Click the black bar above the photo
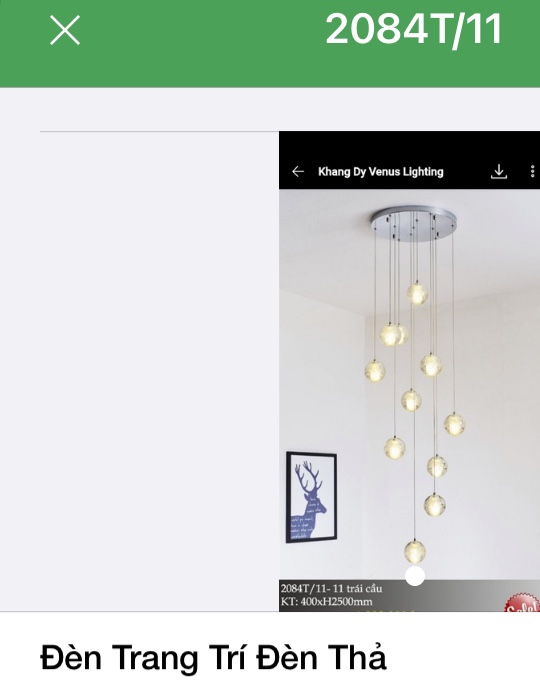Screen dimensions: 540x694 (409, 160)
